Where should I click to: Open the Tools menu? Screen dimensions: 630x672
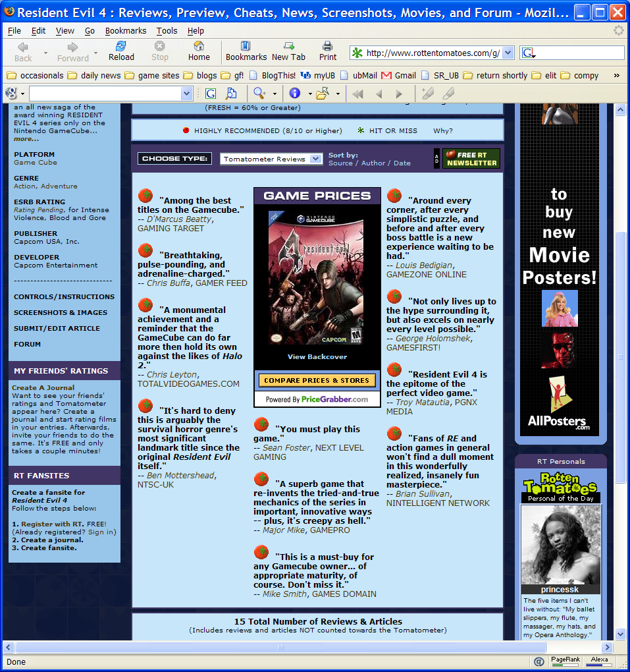[167, 31]
